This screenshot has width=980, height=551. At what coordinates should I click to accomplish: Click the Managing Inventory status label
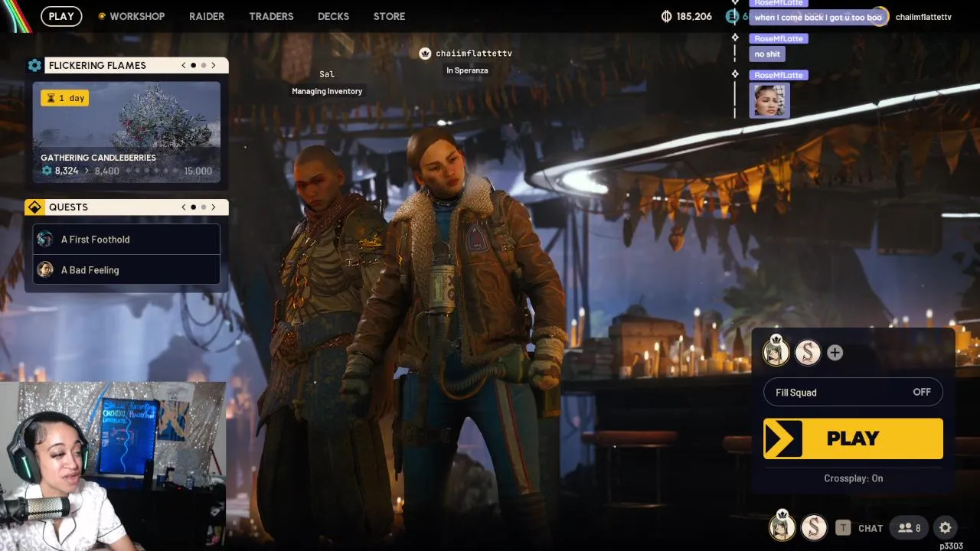327,91
